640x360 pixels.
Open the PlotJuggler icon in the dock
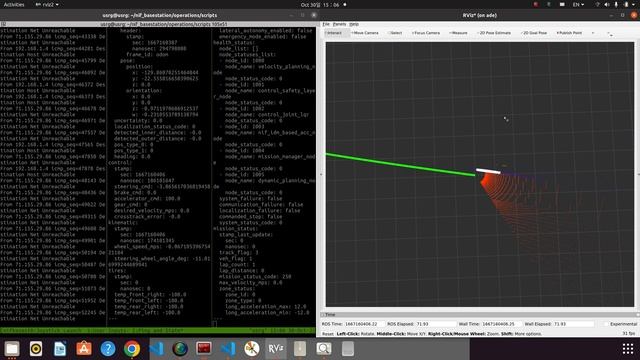pos(252,349)
